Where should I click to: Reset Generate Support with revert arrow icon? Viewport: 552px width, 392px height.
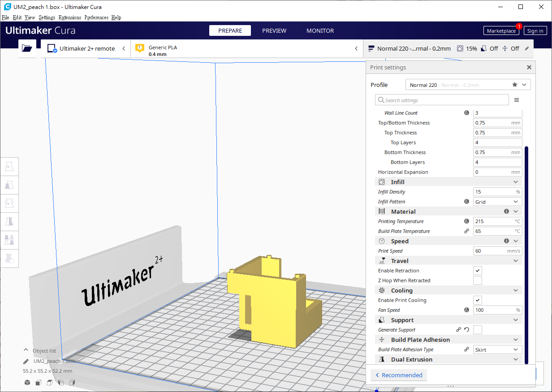[x=466, y=330]
